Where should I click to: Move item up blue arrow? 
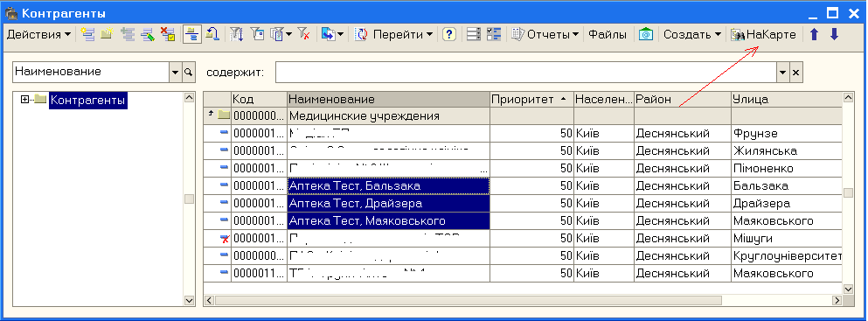click(814, 34)
